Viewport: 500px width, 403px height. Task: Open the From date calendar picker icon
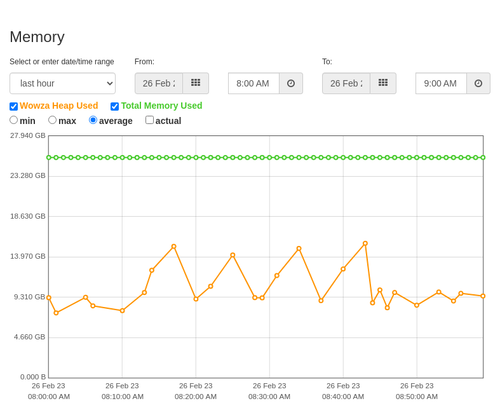point(196,83)
